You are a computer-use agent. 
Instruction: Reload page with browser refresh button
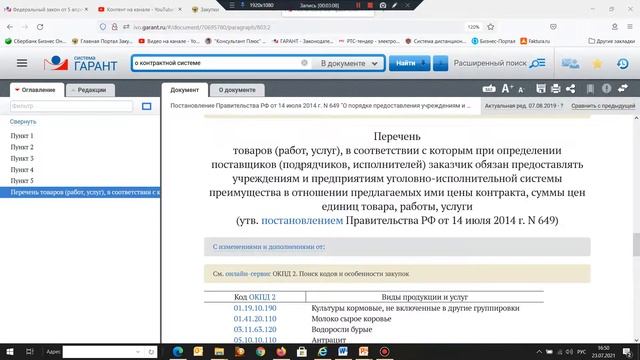40,27
